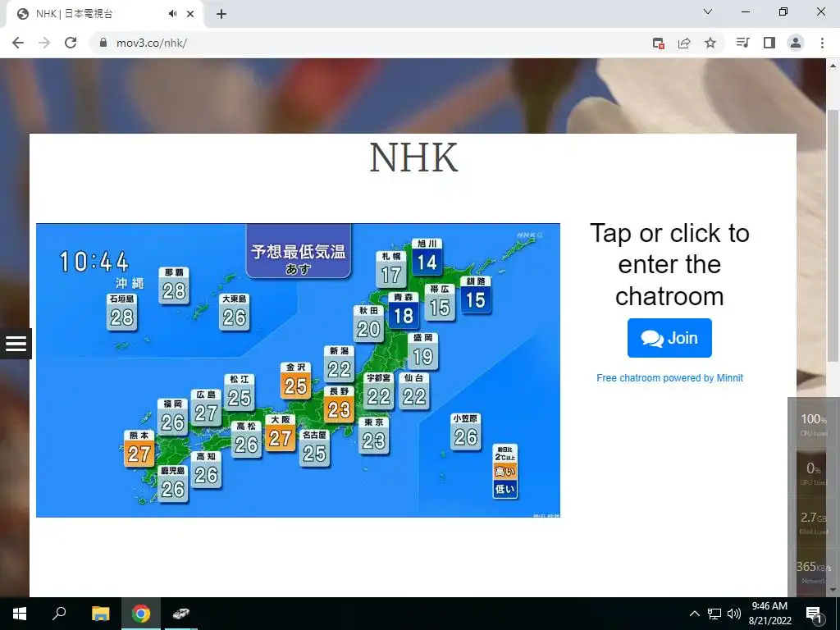This screenshot has width=840, height=630.
Task: Open Free chatroom powered by Minnit link
Action: (x=669, y=377)
